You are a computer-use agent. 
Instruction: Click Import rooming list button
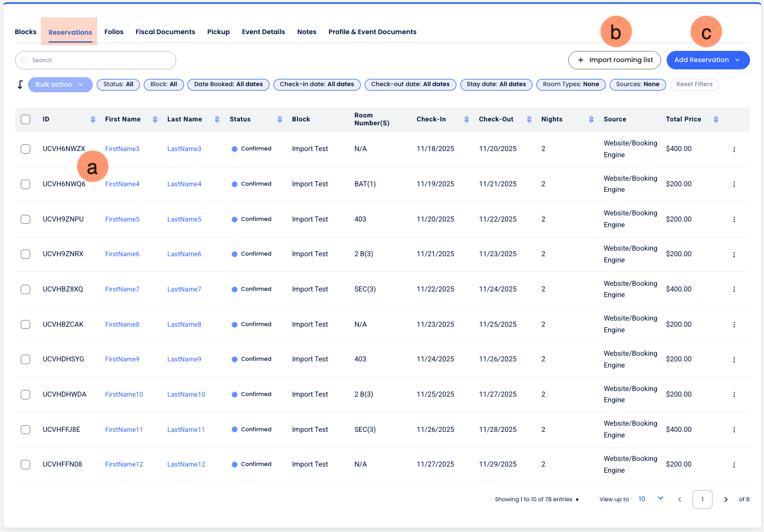(x=614, y=60)
